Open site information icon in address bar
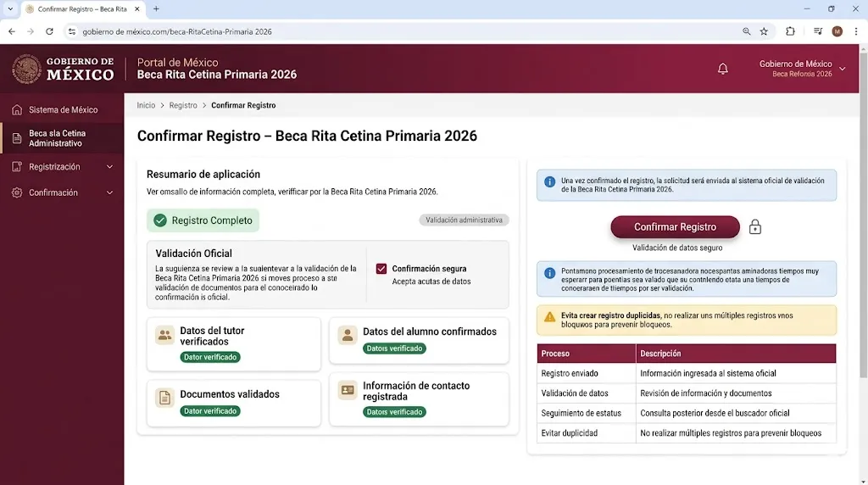This screenshot has width=868, height=485. pyautogui.click(x=72, y=31)
